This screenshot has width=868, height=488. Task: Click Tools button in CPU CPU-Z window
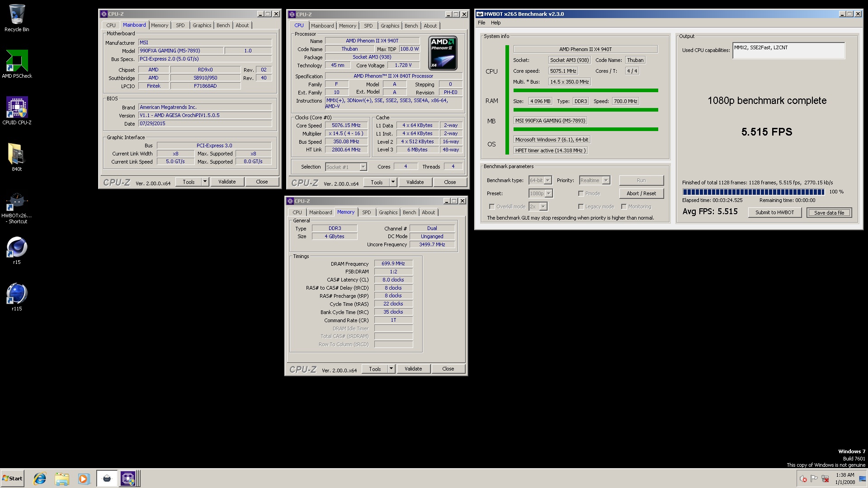click(377, 182)
